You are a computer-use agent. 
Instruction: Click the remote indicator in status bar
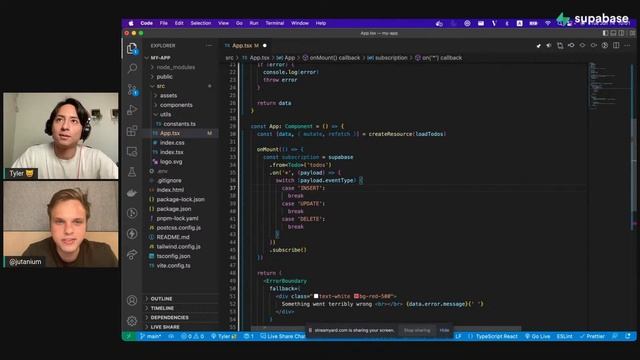129,336
